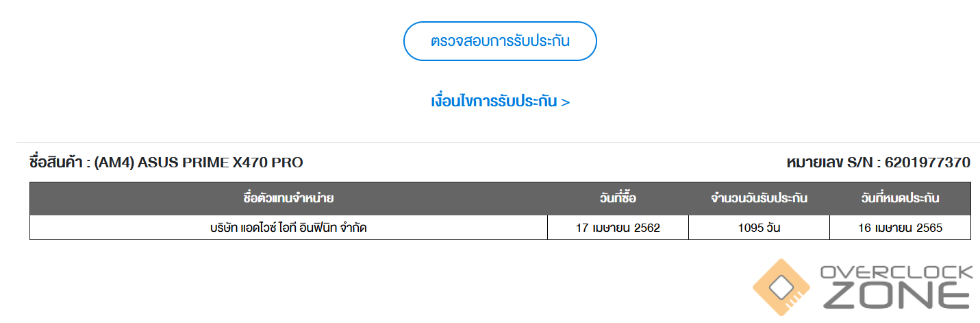Screen dimensions: 980x323
Task: Select the ชื่อตัวแทนจำหน่าย column header
Action: coord(288,199)
